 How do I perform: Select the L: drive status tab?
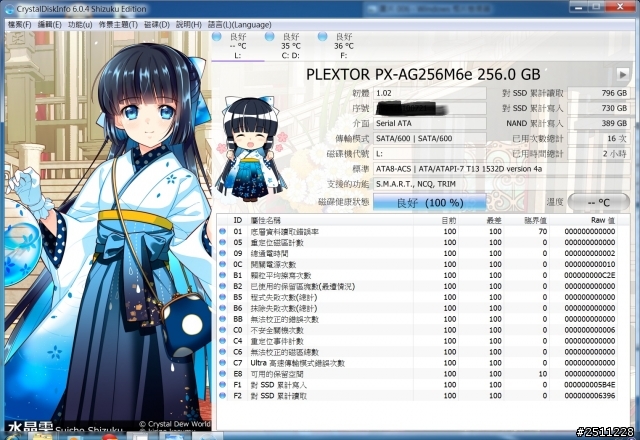point(238,46)
